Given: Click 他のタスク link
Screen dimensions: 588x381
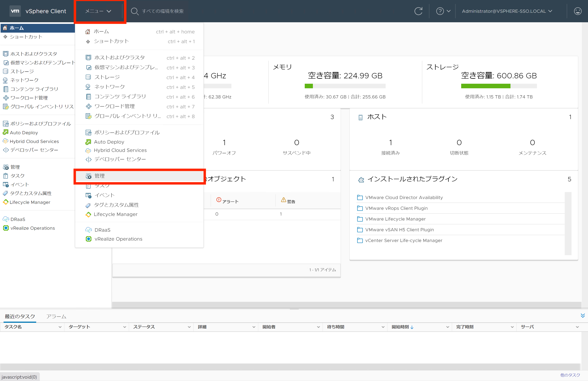Looking at the screenshot, I should pyautogui.click(x=570, y=375).
